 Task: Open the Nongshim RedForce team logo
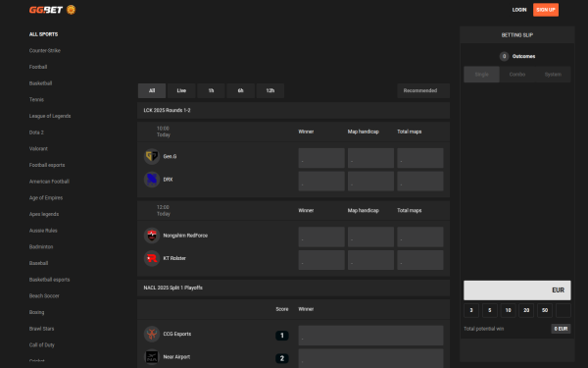tap(152, 236)
